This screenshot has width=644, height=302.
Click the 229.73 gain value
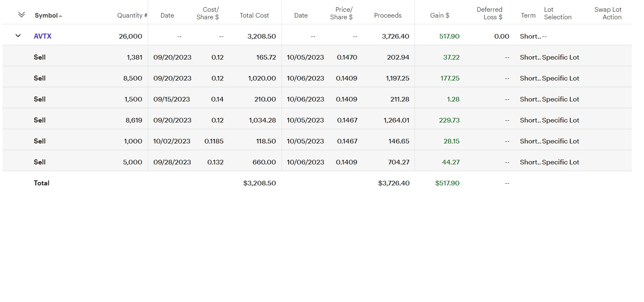tap(449, 120)
